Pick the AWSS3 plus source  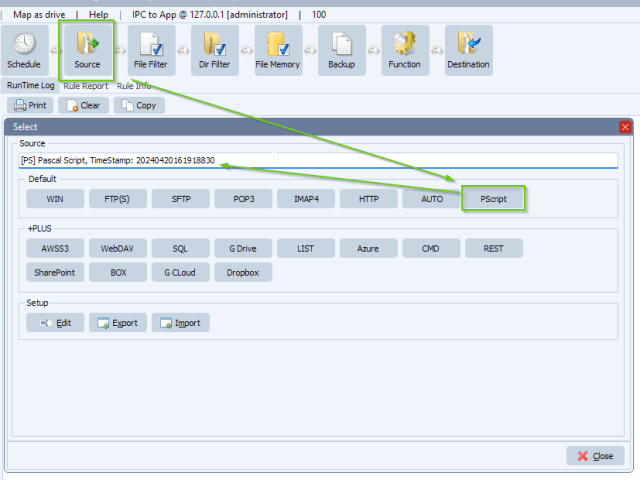coord(55,247)
